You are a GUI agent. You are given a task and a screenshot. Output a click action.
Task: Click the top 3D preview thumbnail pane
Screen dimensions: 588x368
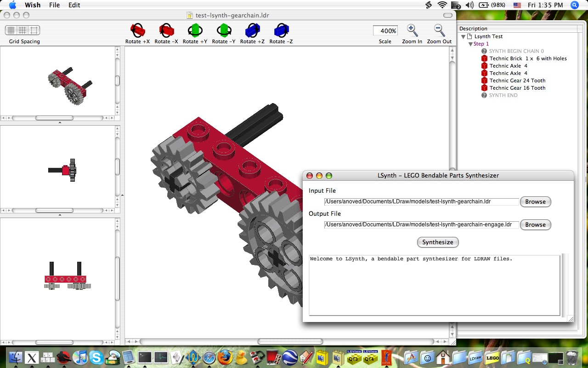click(57, 80)
